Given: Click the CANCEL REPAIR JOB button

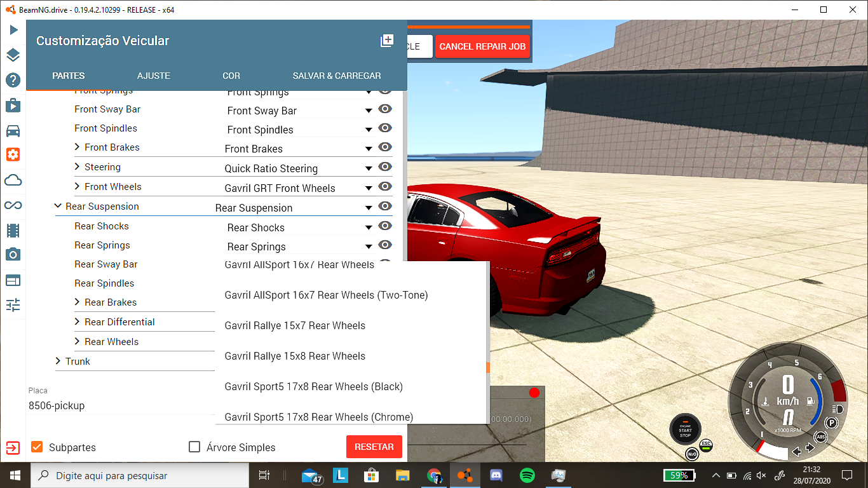Looking at the screenshot, I should pos(482,46).
